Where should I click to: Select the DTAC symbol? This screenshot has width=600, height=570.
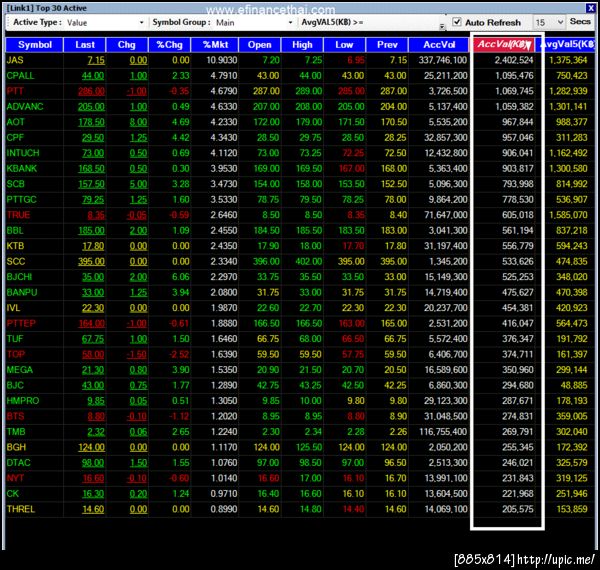click(18, 463)
